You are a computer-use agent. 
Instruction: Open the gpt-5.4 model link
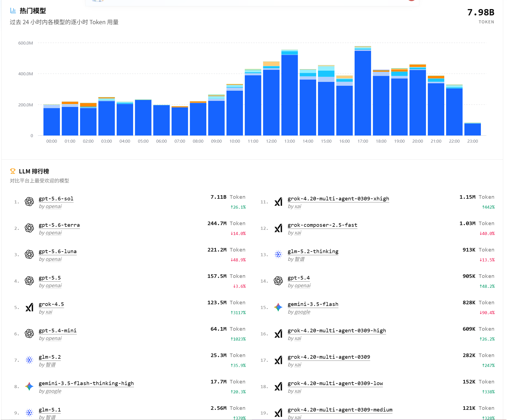click(x=299, y=278)
